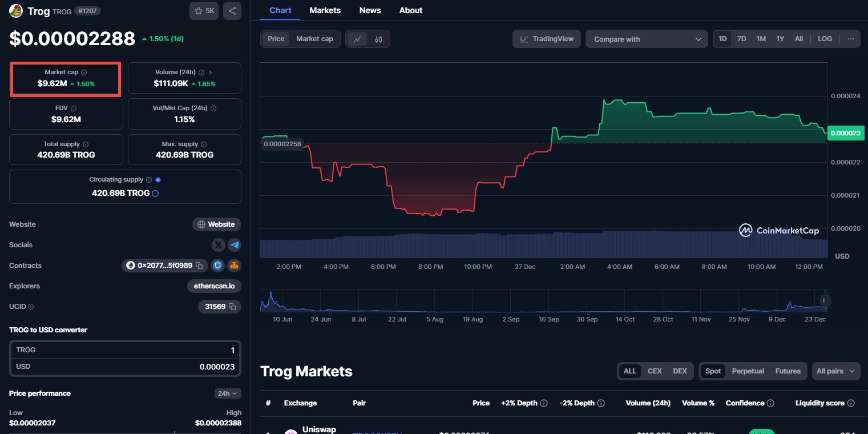Copy the contract address 0x2077...5f0989

tap(199, 266)
